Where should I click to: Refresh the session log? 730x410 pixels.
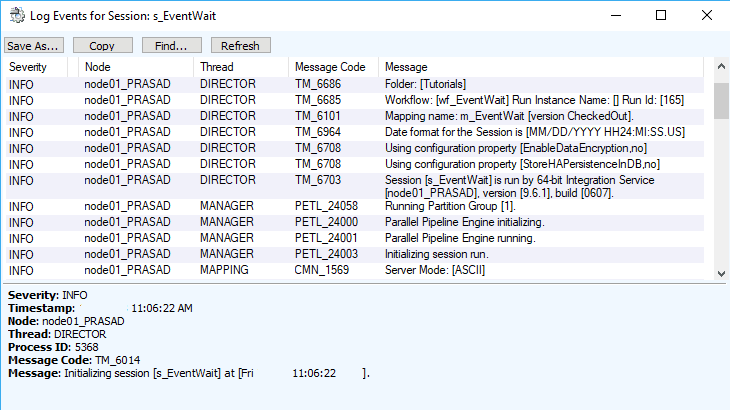pos(240,46)
